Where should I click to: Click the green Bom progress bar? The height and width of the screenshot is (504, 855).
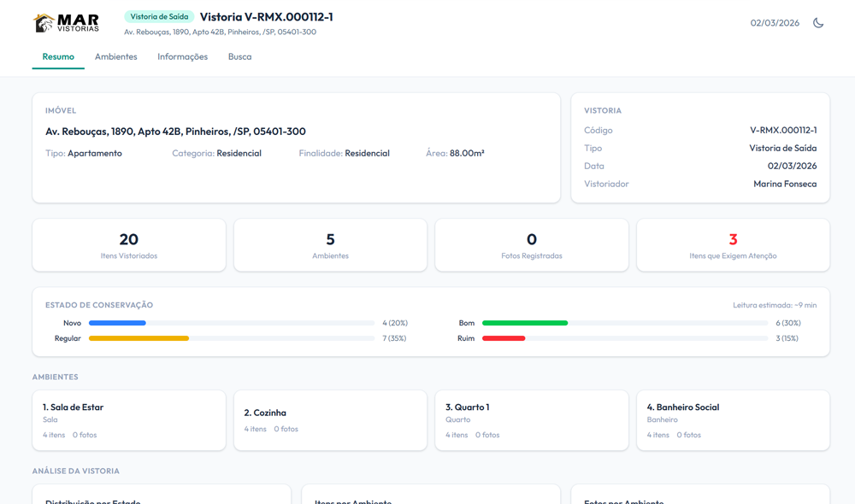coord(525,323)
